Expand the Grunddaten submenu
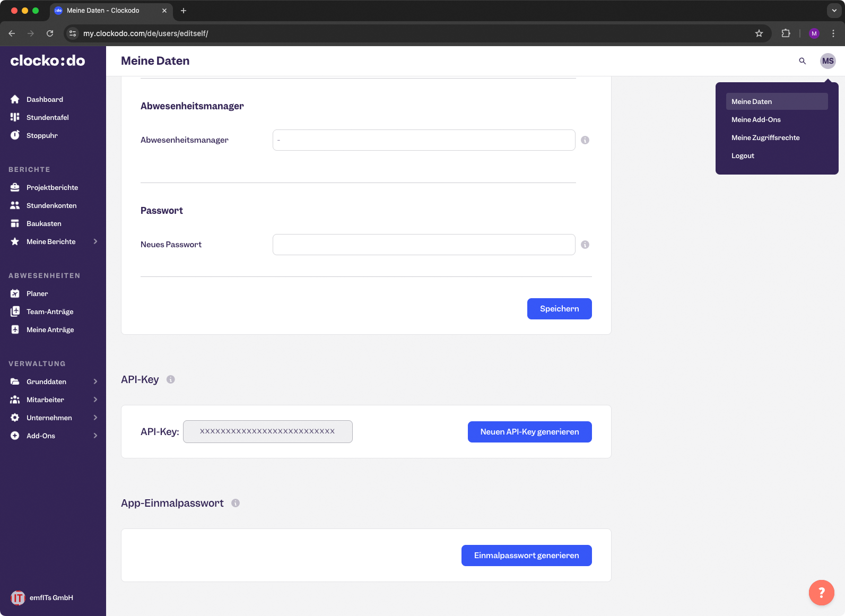 coord(95,381)
